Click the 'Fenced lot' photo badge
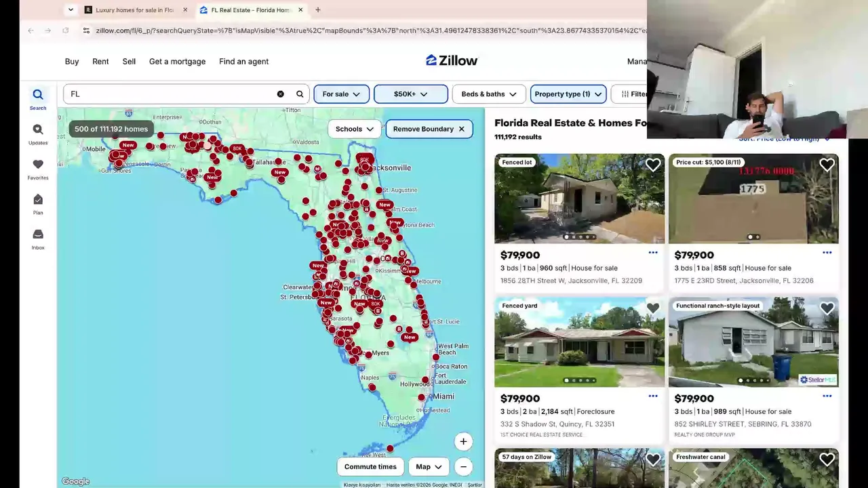868x488 pixels. point(517,163)
